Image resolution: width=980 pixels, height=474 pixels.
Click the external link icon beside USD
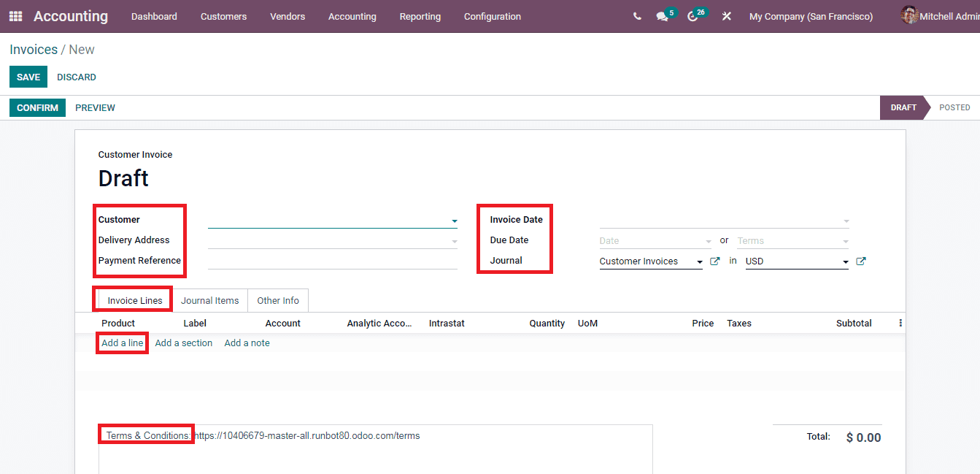coord(861,261)
